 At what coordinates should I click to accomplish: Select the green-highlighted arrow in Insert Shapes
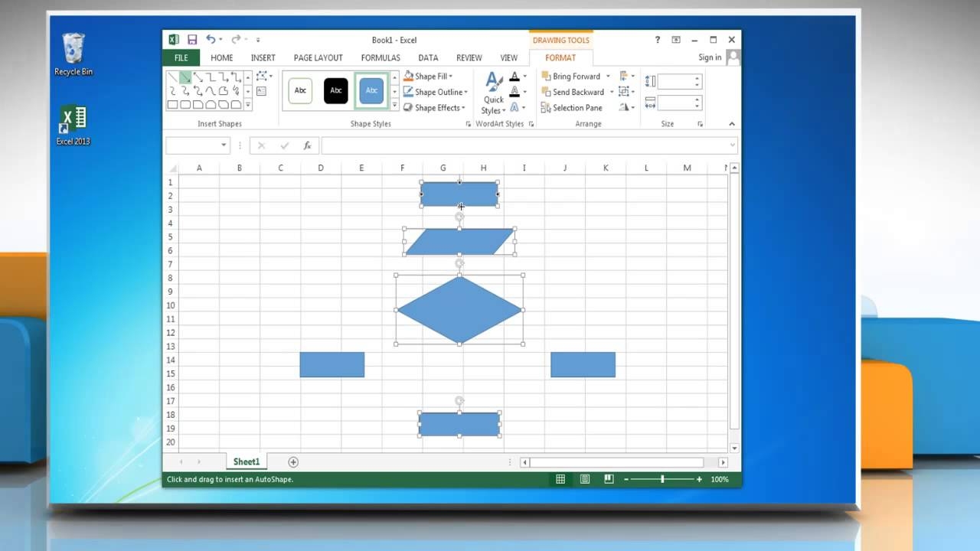(x=185, y=77)
